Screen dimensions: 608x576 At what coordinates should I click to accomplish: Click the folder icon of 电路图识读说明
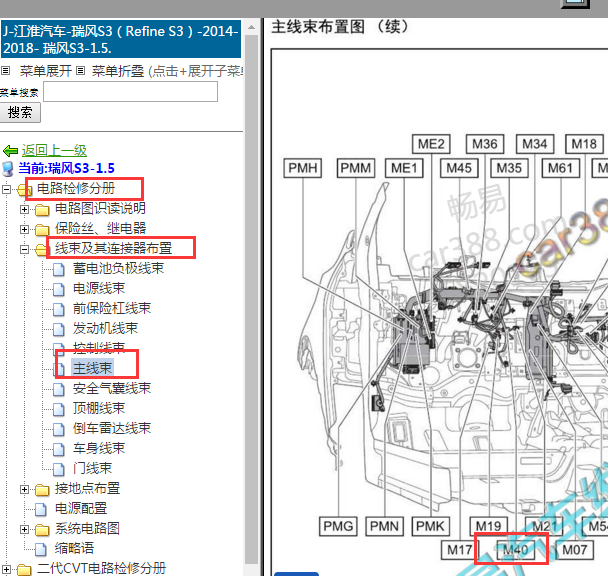(42, 210)
